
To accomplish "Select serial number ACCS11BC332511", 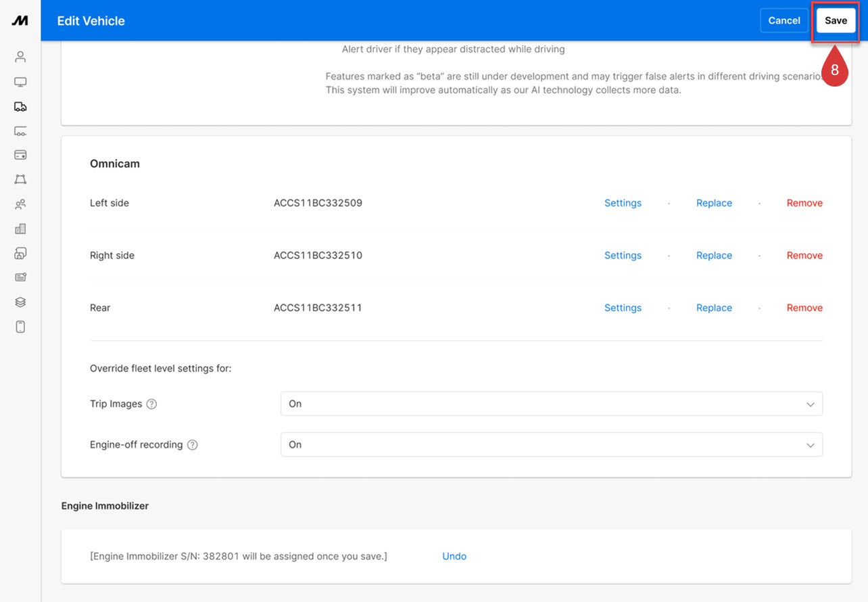I will click(318, 308).
